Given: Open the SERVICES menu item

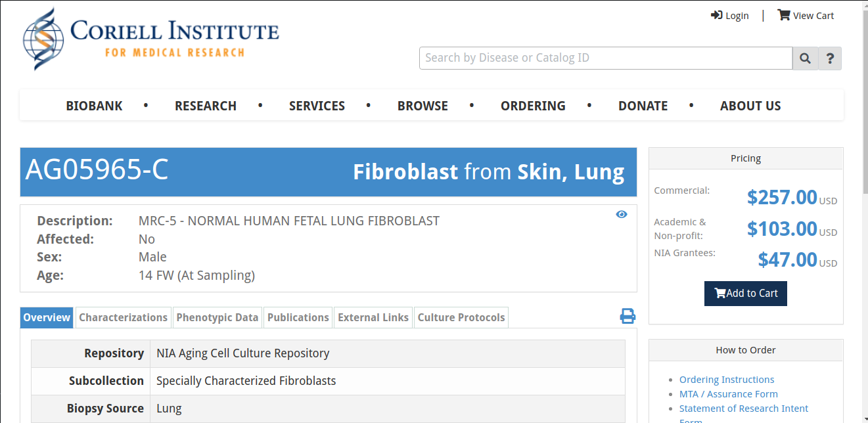Looking at the screenshot, I should [317, 106].
